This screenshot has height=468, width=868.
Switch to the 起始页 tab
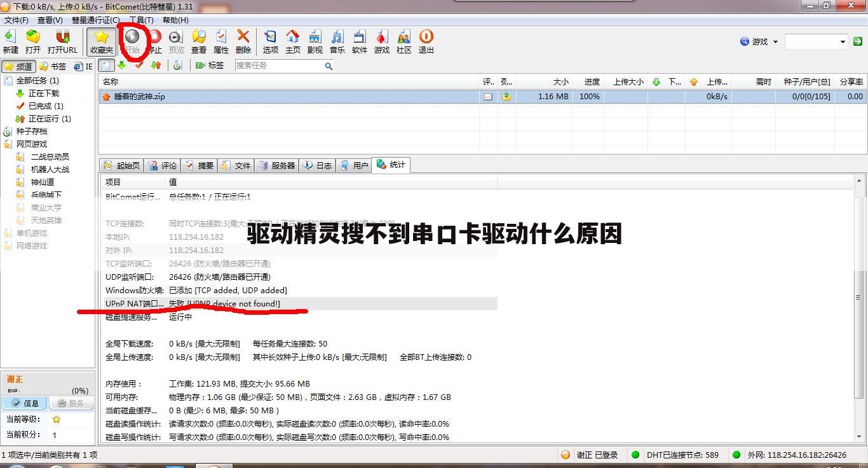point(122,165)
